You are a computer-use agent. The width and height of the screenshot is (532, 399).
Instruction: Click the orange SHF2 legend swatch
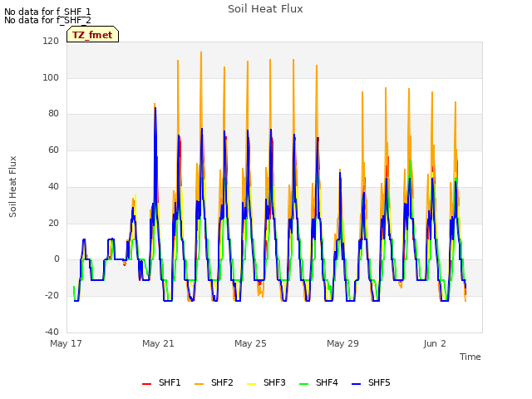tap(199, 384)
